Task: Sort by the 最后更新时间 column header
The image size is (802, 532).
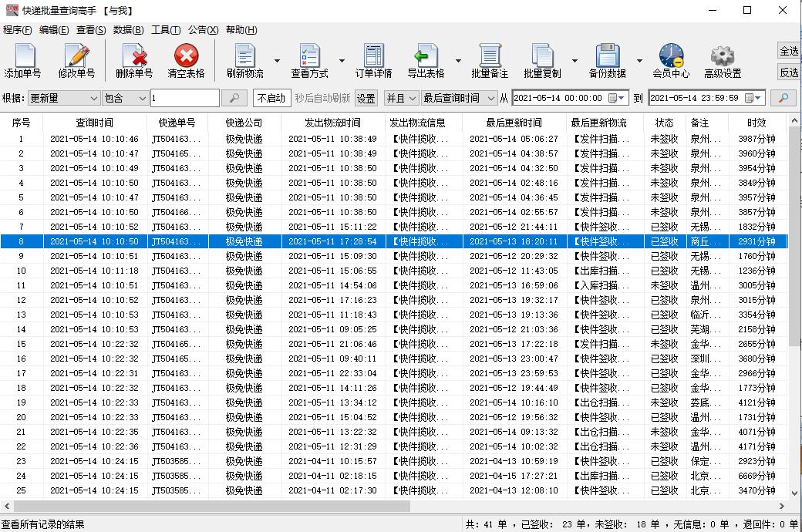Action: [514, 123]
